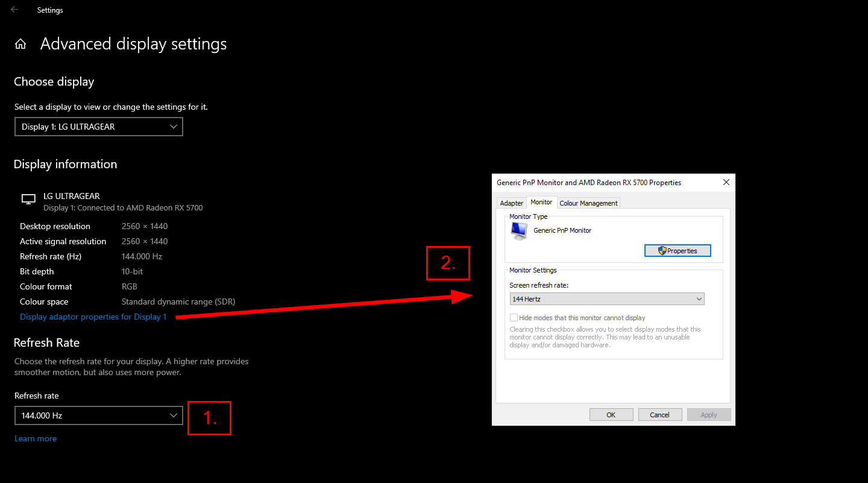This screenshot has height=483, width=868.
Task: Switch to the Adapter tab
Action: pyautogui.click(x=512, y=203)
